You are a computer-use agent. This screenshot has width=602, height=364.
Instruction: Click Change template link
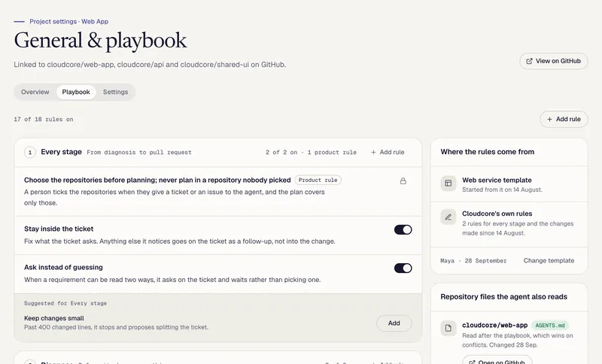549,261
